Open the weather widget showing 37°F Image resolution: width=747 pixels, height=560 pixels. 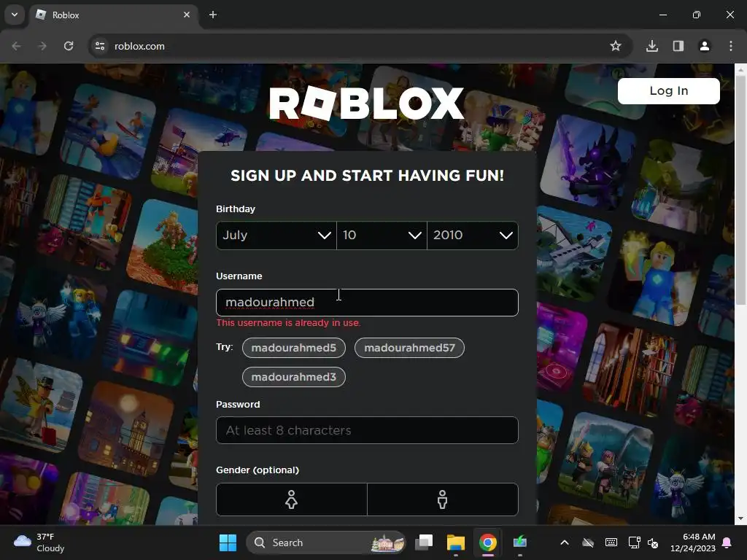39,542
